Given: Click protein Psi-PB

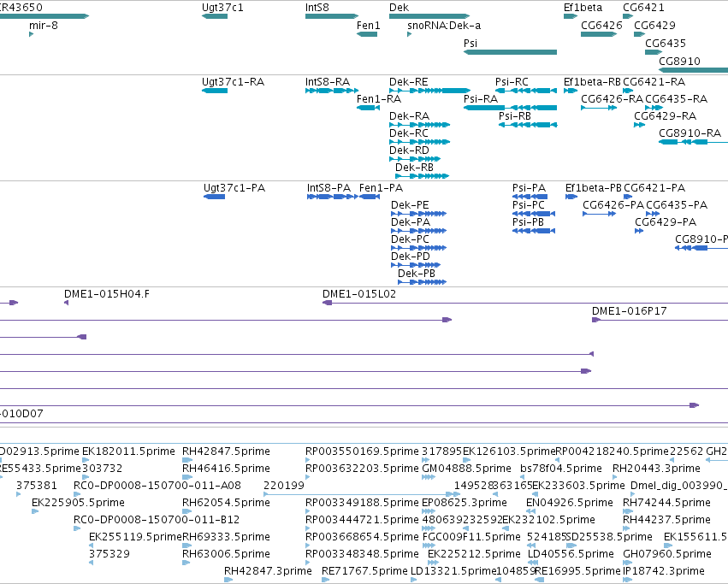Looking at the screenshot, I should coord(528,222).
